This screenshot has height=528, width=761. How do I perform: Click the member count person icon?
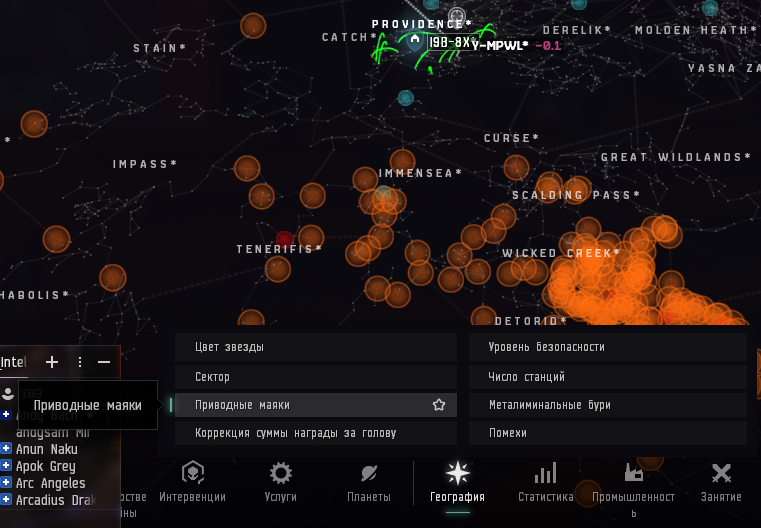(x=8, y=393)
